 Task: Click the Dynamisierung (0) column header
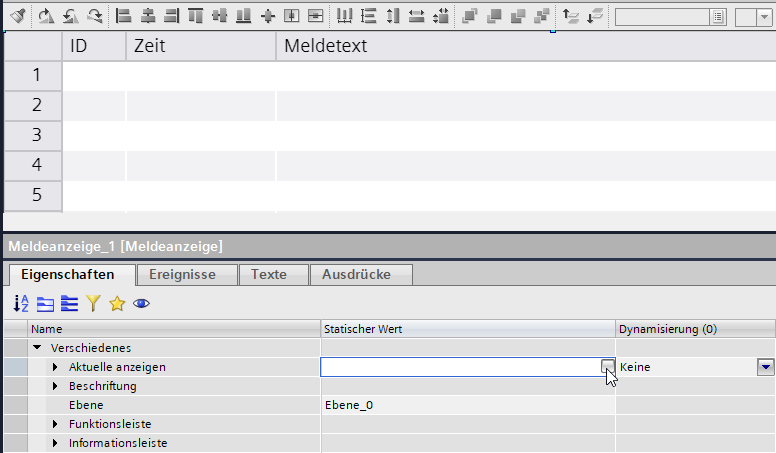click(695, 329)
